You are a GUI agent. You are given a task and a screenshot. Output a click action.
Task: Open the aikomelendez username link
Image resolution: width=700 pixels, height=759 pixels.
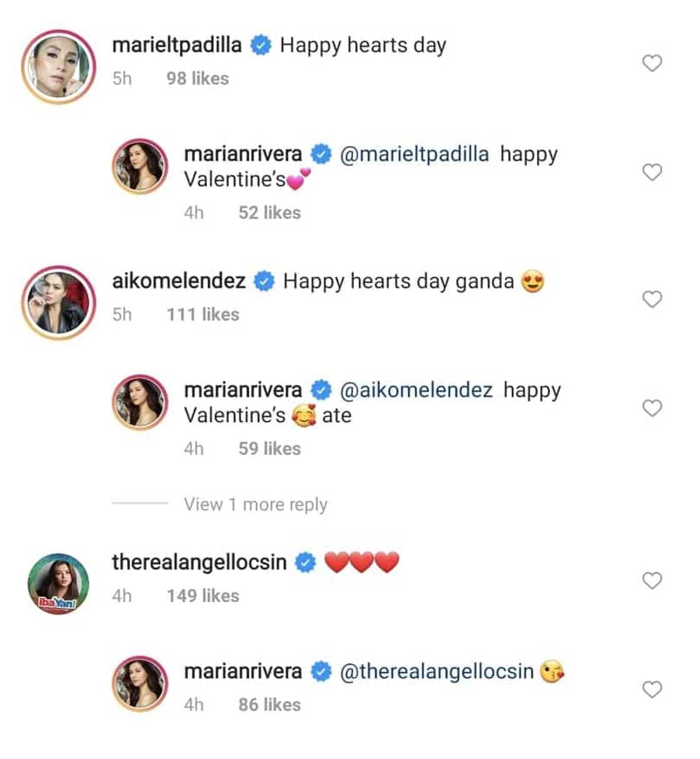tap(179, 281)
